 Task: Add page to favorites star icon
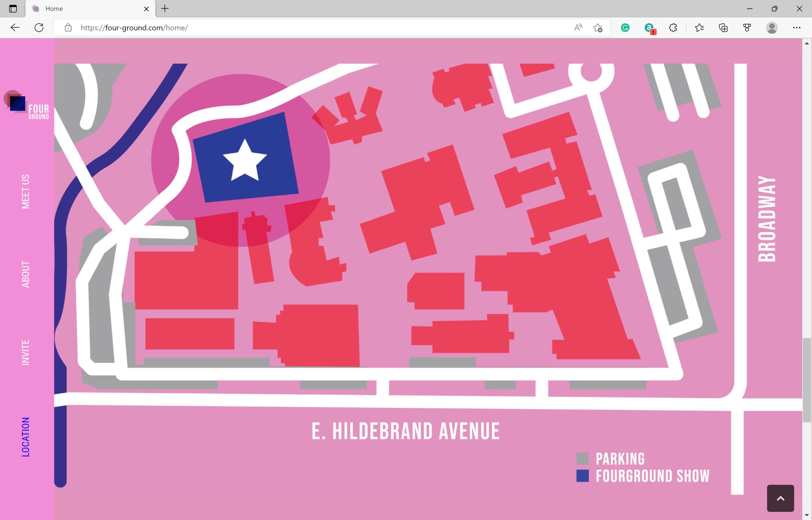[x=598, y=28]
